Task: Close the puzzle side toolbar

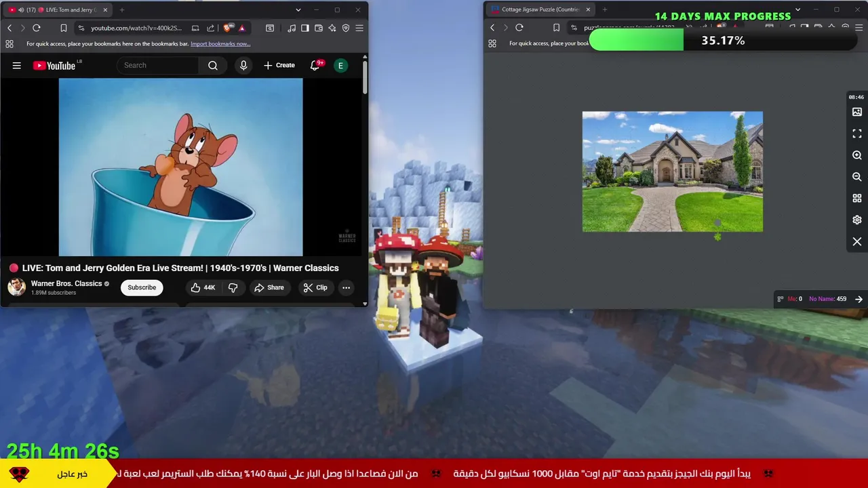Action: (x=857, y=242)
